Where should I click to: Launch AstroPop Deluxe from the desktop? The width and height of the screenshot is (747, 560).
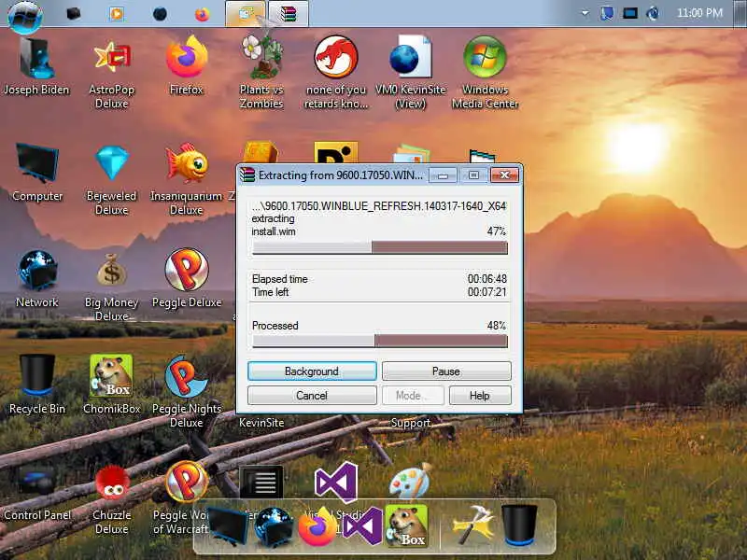(111, 74)
